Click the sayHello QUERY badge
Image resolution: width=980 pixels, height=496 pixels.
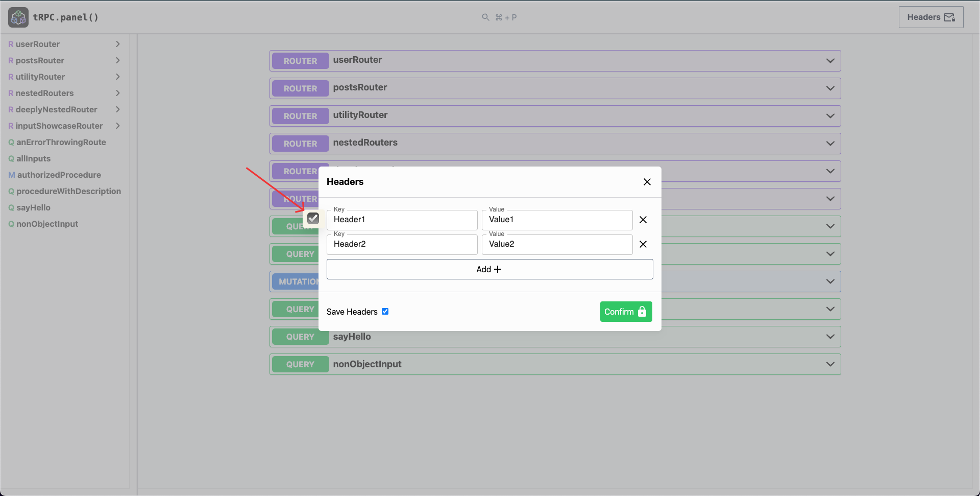point(300,337)
